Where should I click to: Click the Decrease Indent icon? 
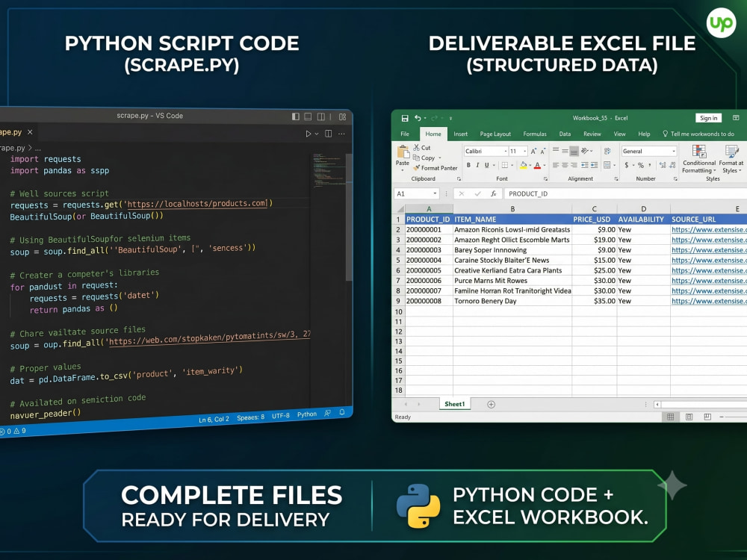pos(585,165)
